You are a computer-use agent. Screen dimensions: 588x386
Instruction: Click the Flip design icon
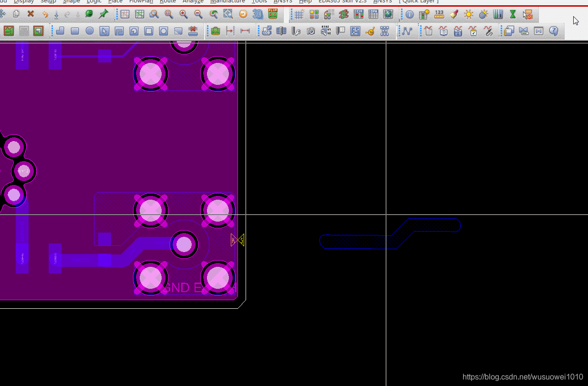point(273,14)
